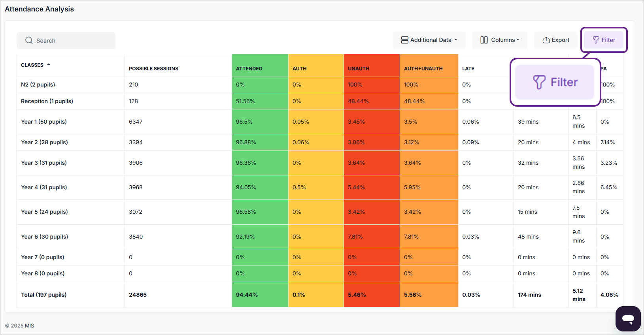
Task: Expand the Additional Data dropdown caret
Action: click(456, 40)
